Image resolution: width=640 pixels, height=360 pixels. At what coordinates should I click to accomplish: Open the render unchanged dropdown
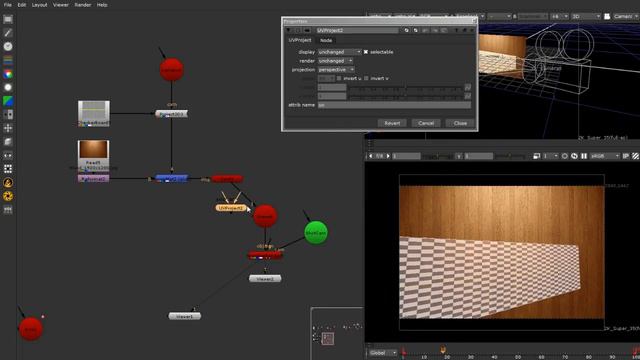[335, 61]
